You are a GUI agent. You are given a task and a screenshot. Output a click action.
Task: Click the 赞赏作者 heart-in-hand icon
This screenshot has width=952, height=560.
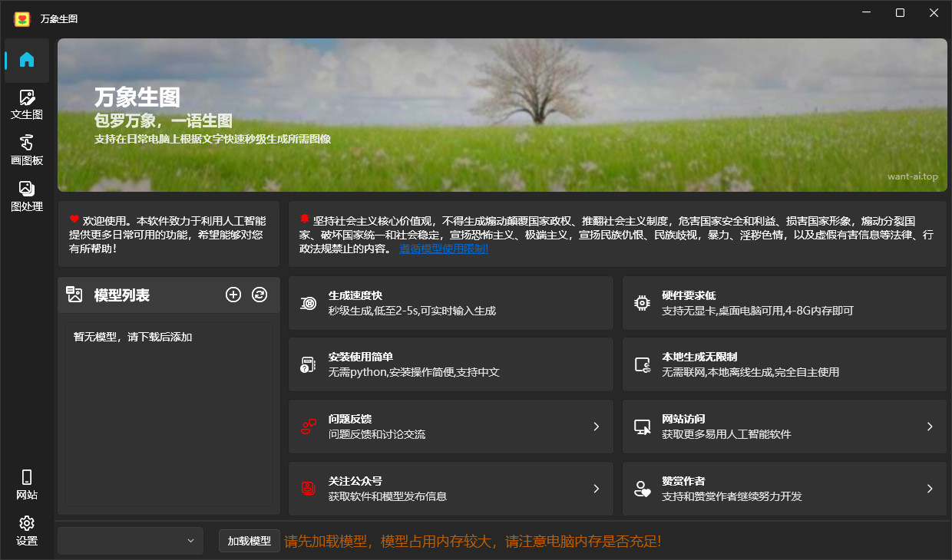[641, 488]
